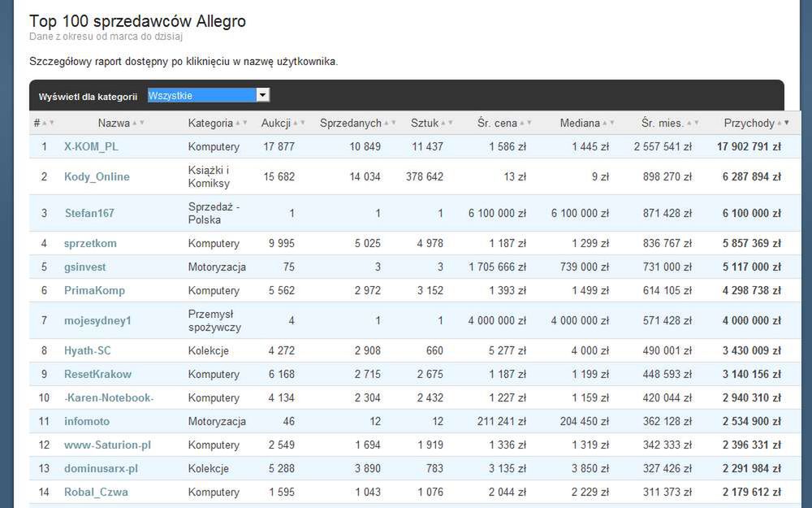812x508 pixels.
Task: Click the ascending sort arrow beside Kategoria
Action: coord(238,124)
